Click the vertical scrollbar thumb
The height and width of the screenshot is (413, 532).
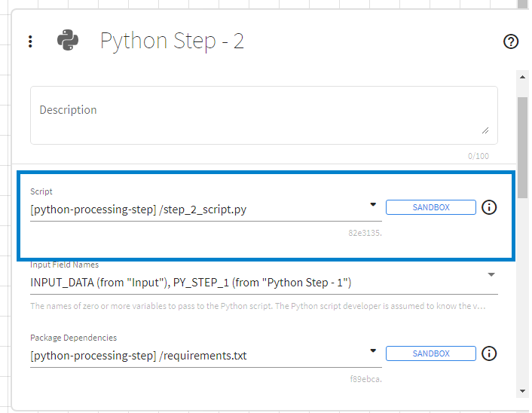tap(522, 136)
